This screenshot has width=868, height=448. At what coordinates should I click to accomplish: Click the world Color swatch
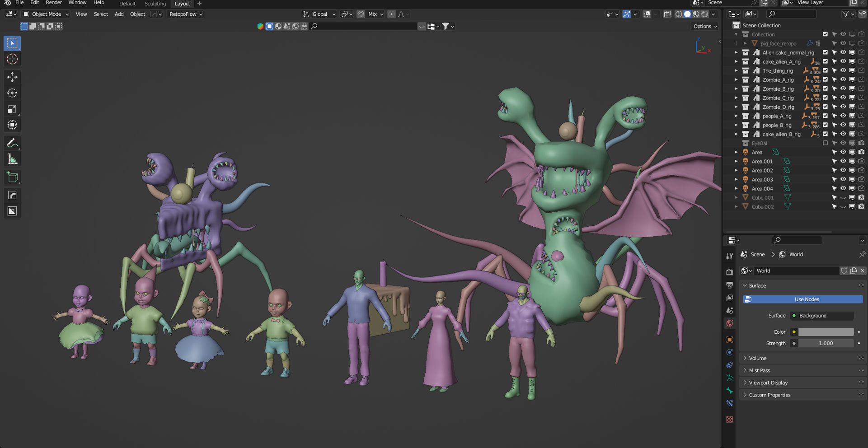[826, 332]
